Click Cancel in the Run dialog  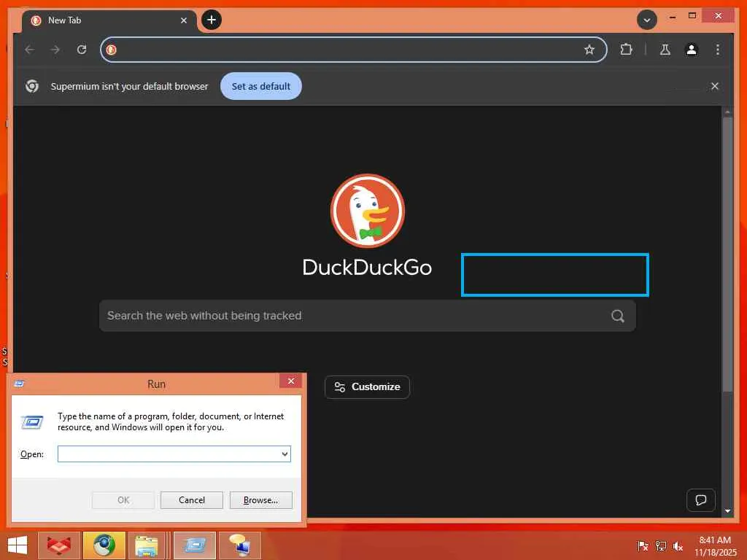pos(192,500)
